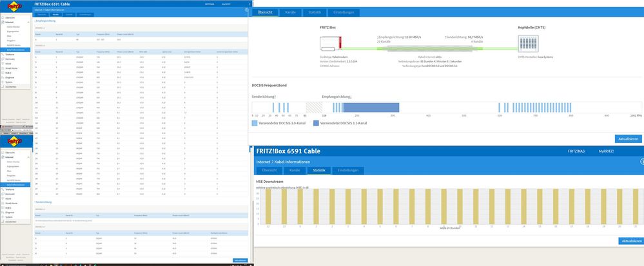644x266 pixels.
Task: Switch to Kanäle tab in the MSE Downstream window
Action: [294, 170]
